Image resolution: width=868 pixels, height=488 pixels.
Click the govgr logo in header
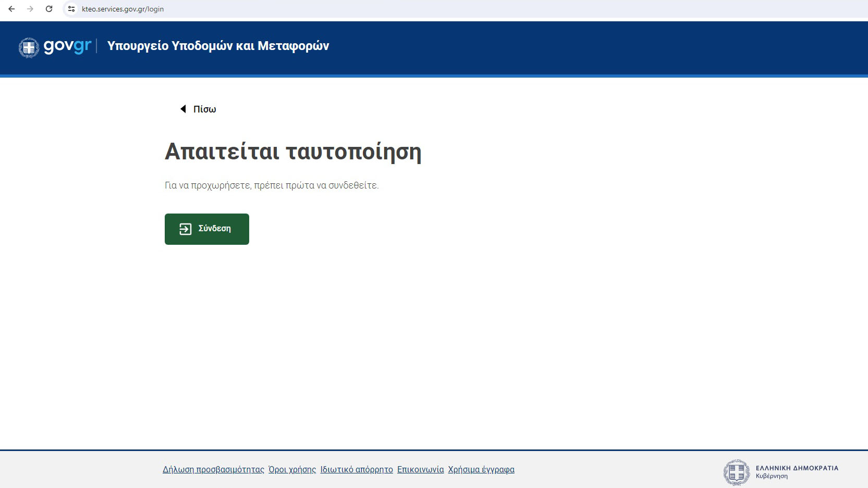[67, 46]
